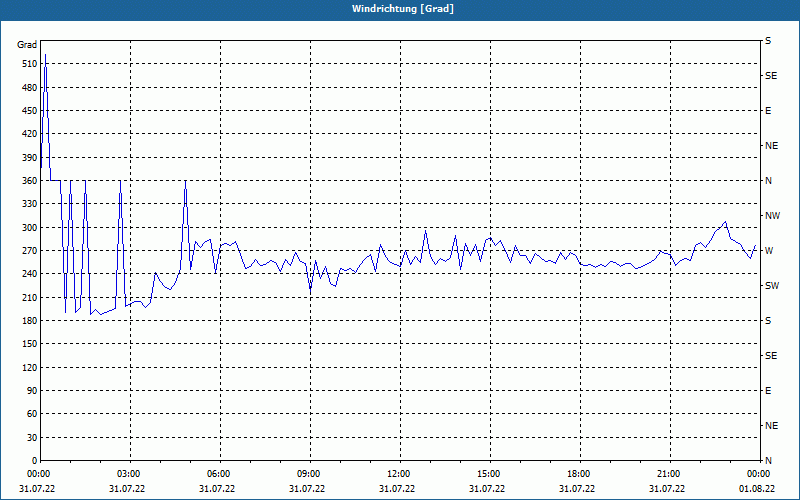Click the 0 label at the left axis origin

35,461
